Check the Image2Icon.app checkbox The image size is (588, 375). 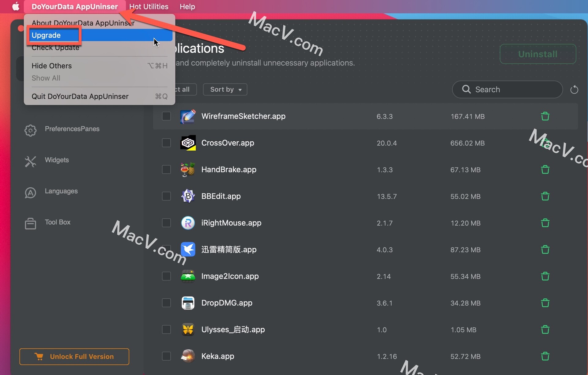(166, 276)
